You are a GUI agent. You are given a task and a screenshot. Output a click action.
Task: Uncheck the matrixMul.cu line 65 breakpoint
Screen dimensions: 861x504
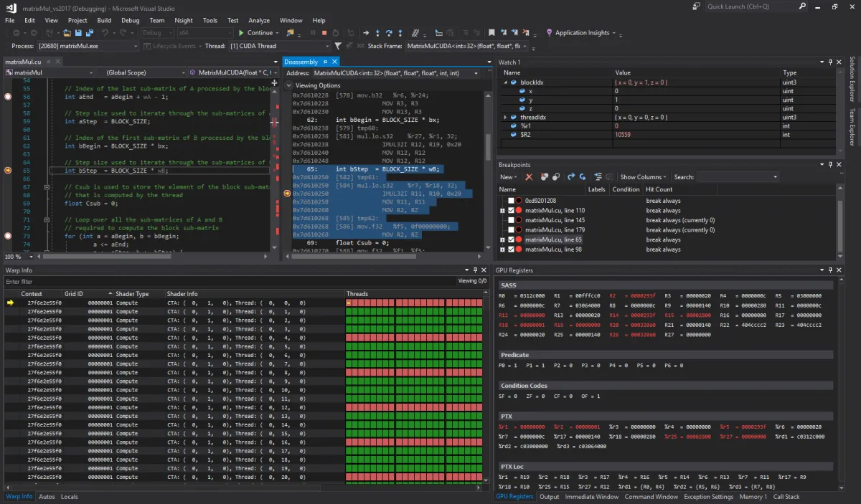511,239
